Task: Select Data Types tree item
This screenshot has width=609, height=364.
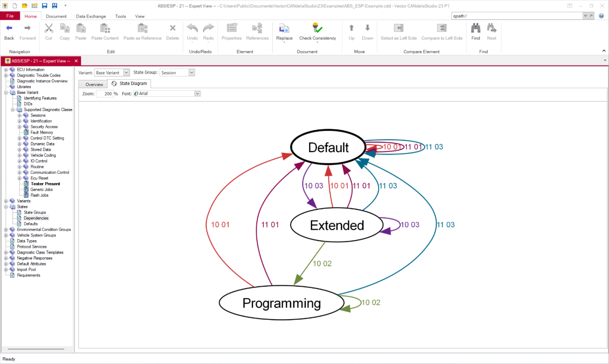Action: [27, 241]
